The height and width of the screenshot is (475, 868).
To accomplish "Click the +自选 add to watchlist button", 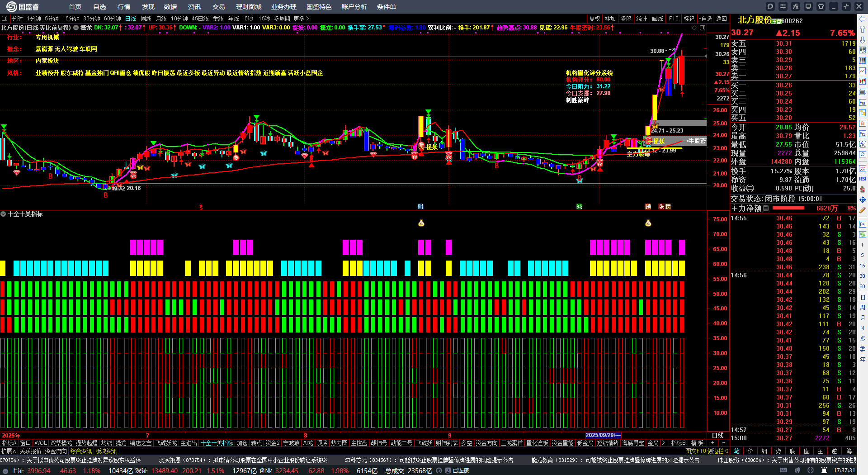I will [705, 19].
